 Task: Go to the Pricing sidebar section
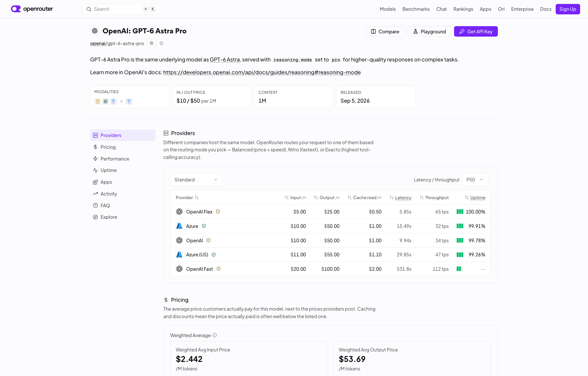[123, 147]
